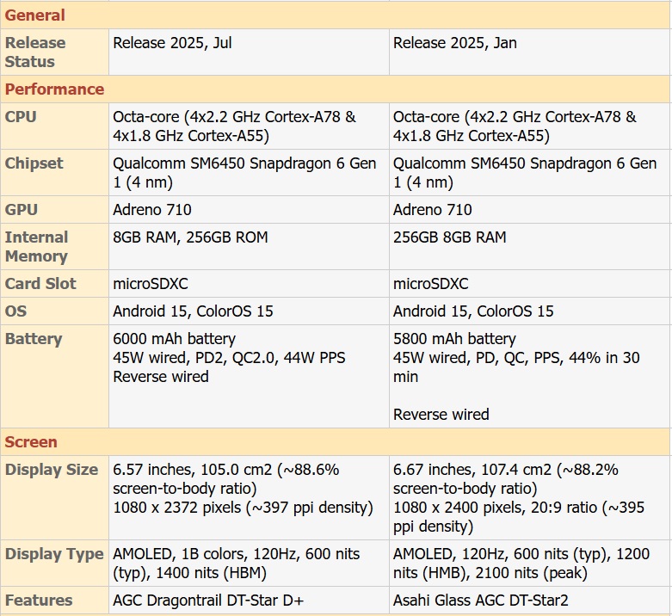Select the Display Size row label
The height and width of the screenshot is (616, 672).
click(x=55, y=497)
